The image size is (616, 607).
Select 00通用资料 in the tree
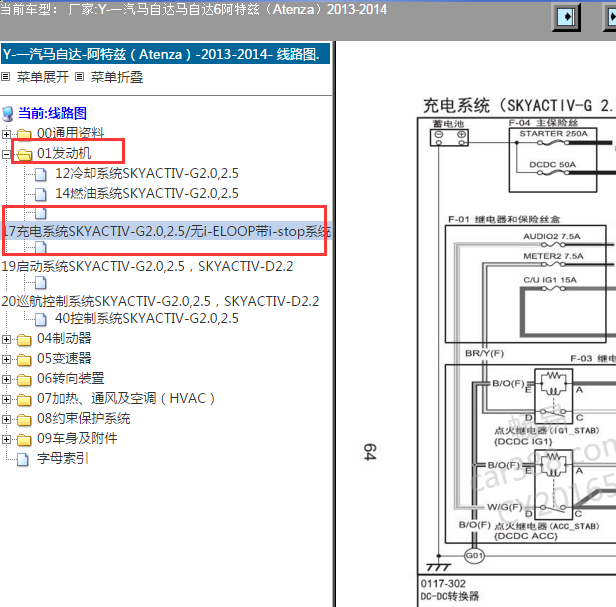(71, 133)
